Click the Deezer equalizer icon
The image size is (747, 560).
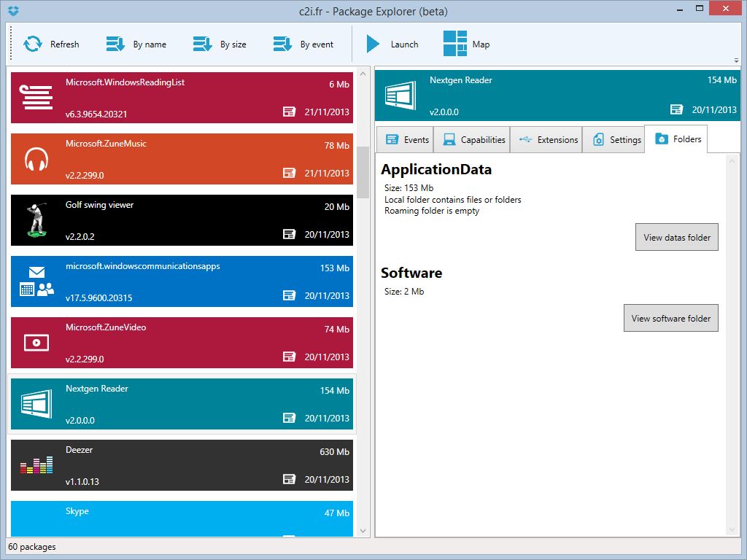coord(36,464)
